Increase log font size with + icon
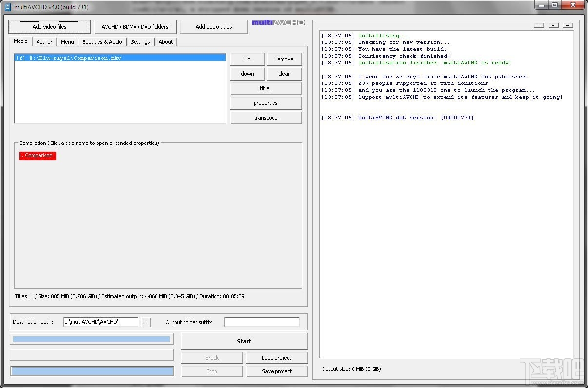This screenshot has width=588, height=388. [x=568, y=25]
